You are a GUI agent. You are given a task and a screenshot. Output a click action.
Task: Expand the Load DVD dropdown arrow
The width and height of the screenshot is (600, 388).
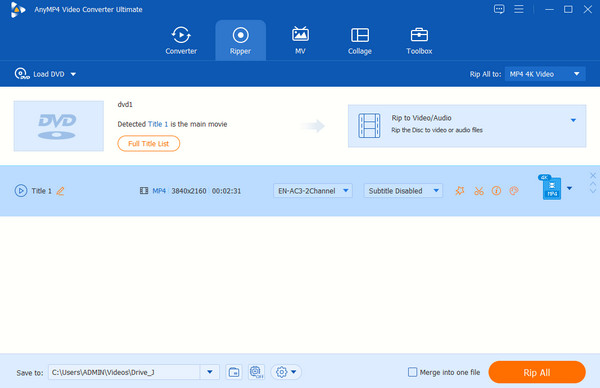point(73,74)
